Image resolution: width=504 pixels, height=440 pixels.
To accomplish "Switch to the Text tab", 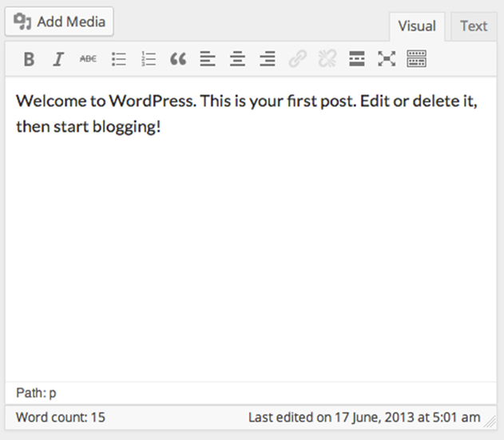I will click(x=474, y=26).
